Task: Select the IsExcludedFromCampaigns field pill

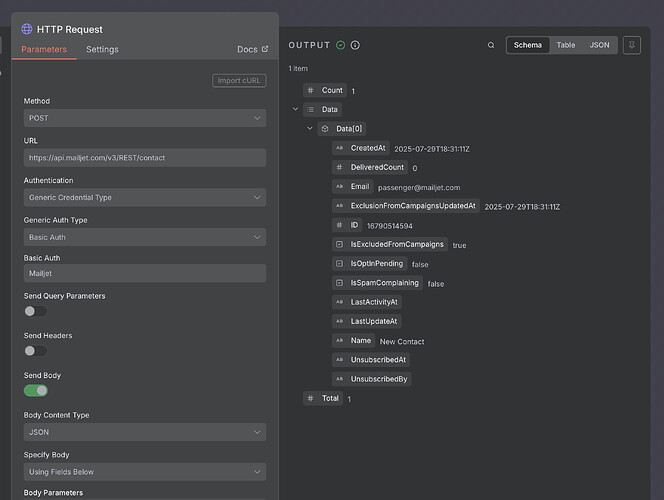Action: tap(390, 244)
